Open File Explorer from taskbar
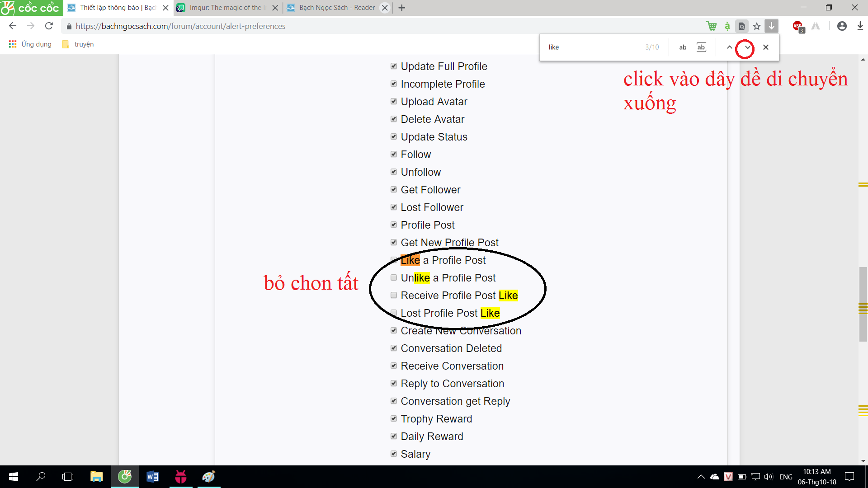 click(96, 477)
